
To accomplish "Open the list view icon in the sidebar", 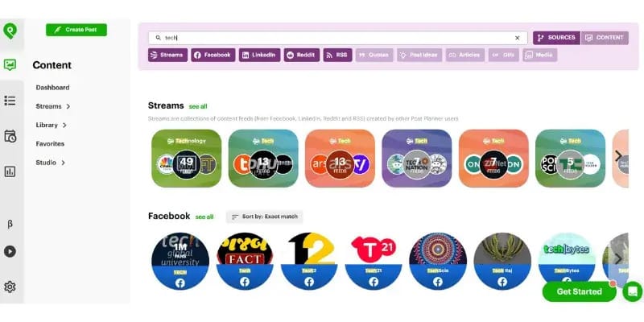I will 10,101.
